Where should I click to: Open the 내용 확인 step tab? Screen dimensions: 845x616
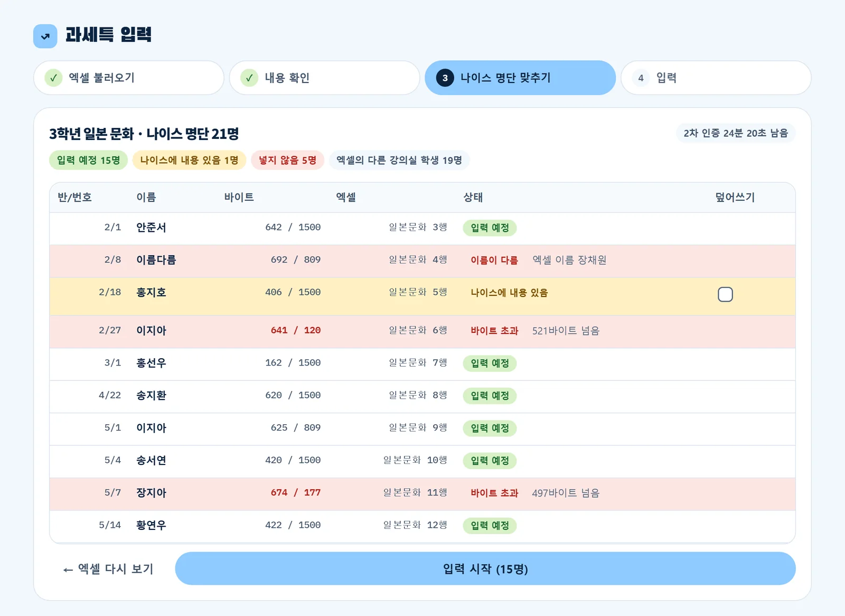325,78
